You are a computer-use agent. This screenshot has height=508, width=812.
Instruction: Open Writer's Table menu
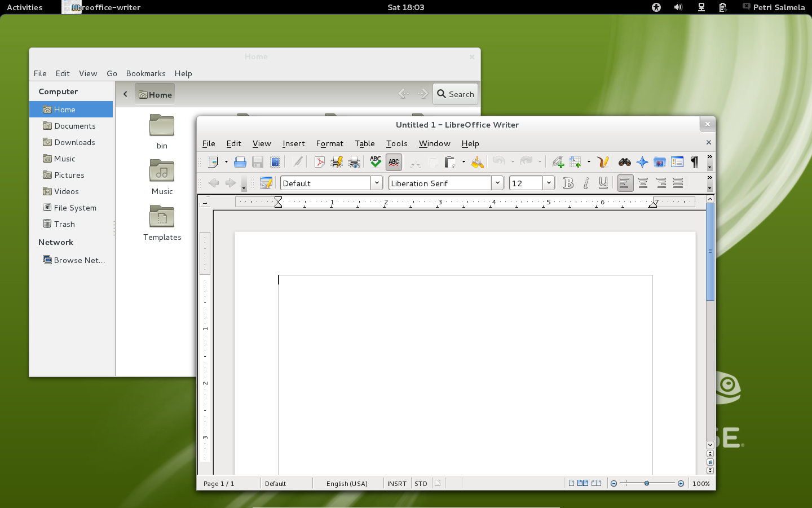364,143
